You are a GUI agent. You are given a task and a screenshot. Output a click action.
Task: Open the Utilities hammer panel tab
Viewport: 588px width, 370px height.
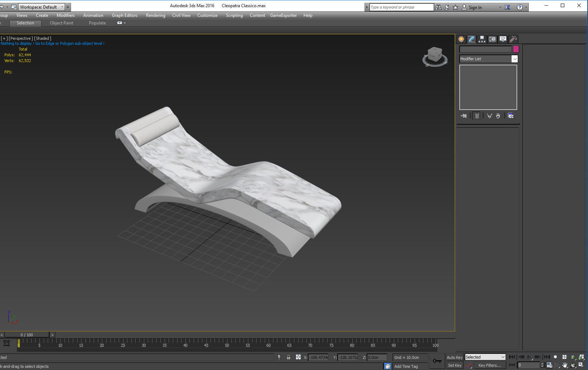coord(513,39)
